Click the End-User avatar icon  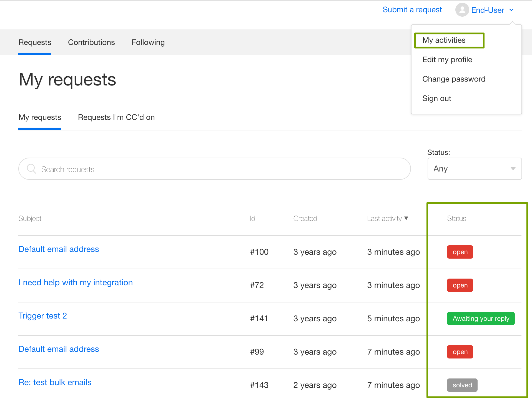click(462, 10)
